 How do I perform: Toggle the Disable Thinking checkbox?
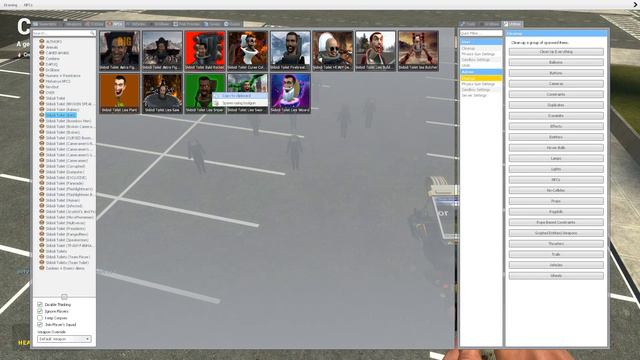[40, 304]
